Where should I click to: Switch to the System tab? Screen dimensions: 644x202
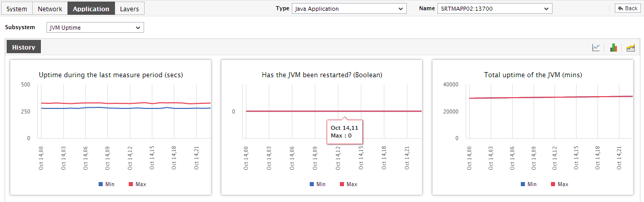coord(16,9)
